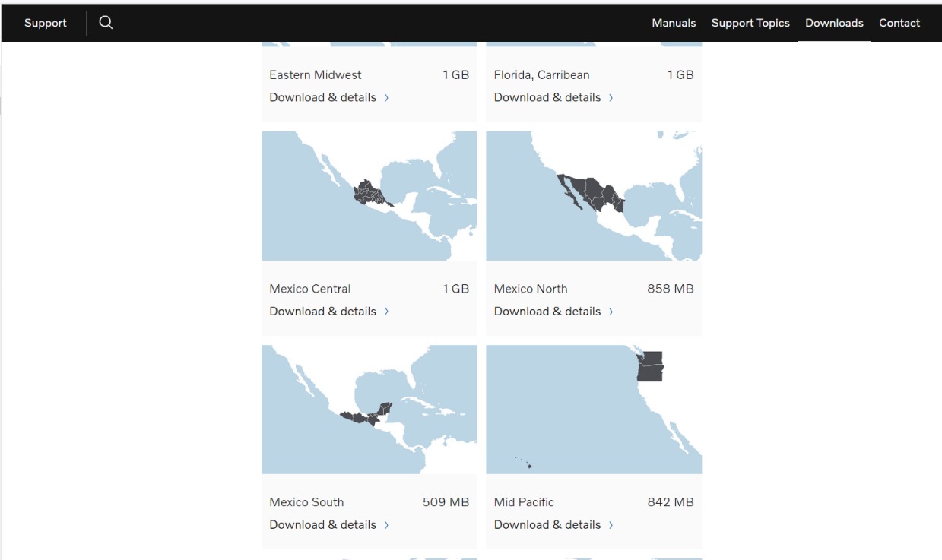Open Florida, Carribean Download & details

click(x=554, y=97)
